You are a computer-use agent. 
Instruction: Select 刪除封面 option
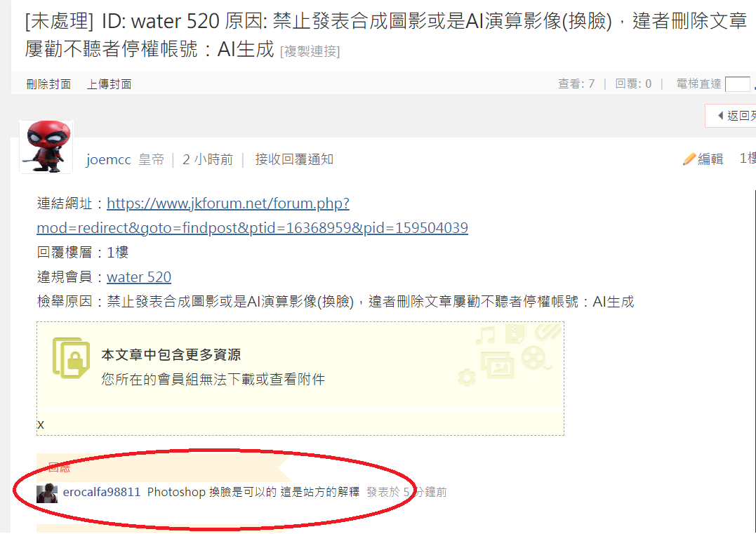(x=48, y=84)
